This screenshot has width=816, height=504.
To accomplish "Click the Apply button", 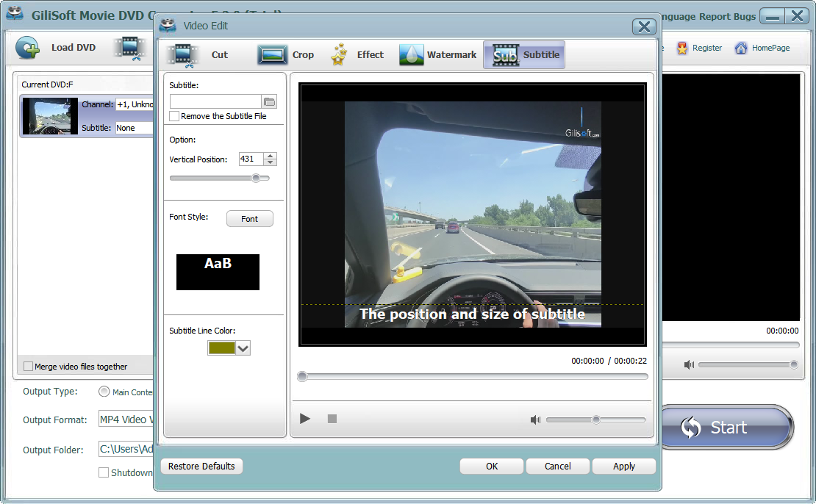I will [x=624, y=467].
